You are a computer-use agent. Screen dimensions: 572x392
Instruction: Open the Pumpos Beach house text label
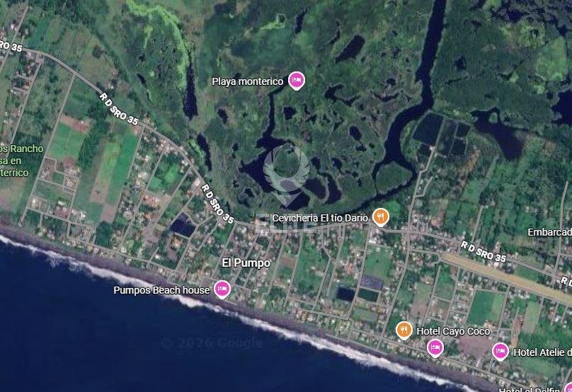click(161, 290)
